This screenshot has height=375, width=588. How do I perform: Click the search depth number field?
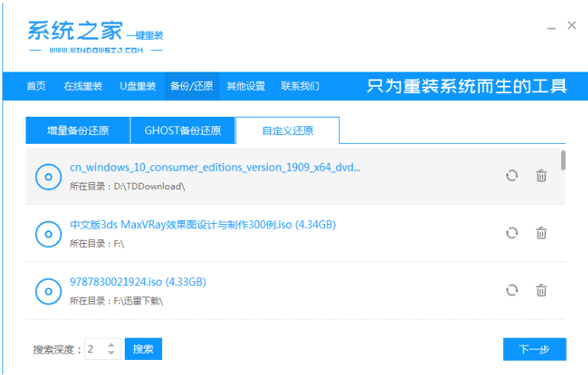click(94, 349)
